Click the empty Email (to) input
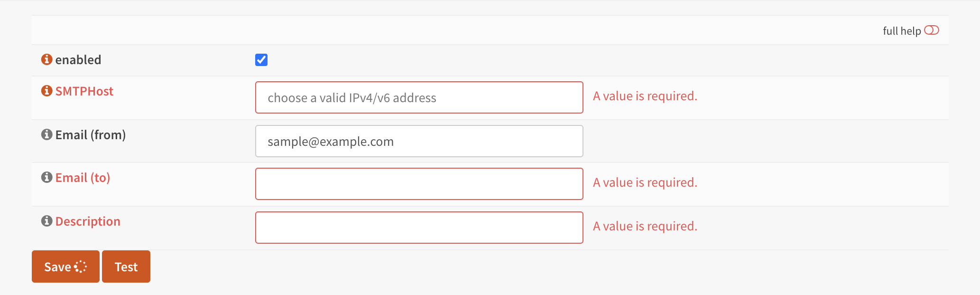The image size is (980, 295). tap(419, 184)
